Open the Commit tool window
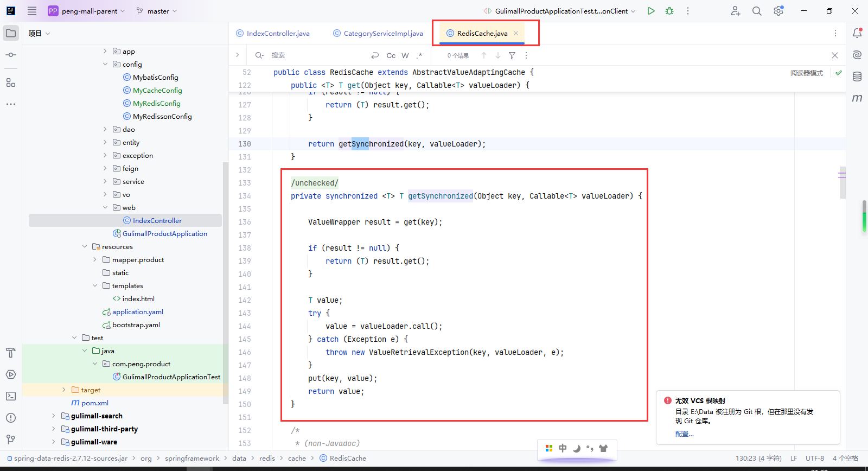 coord(11,55)
